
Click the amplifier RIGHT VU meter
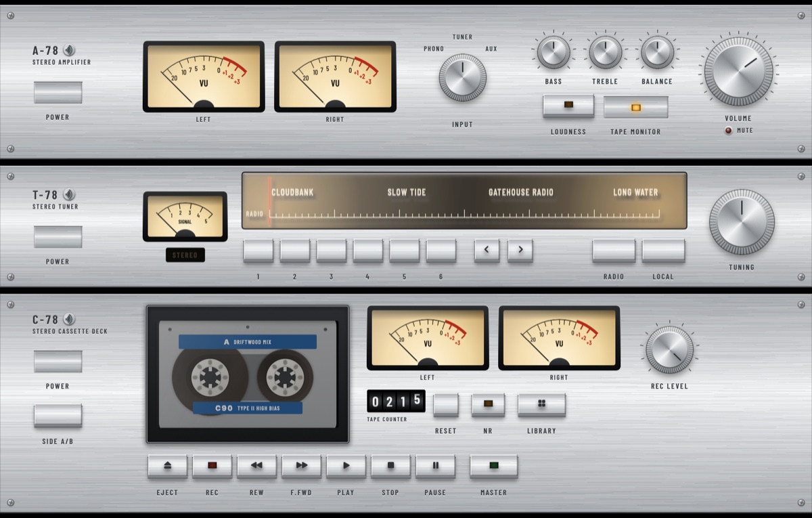[x=335, y=77]
